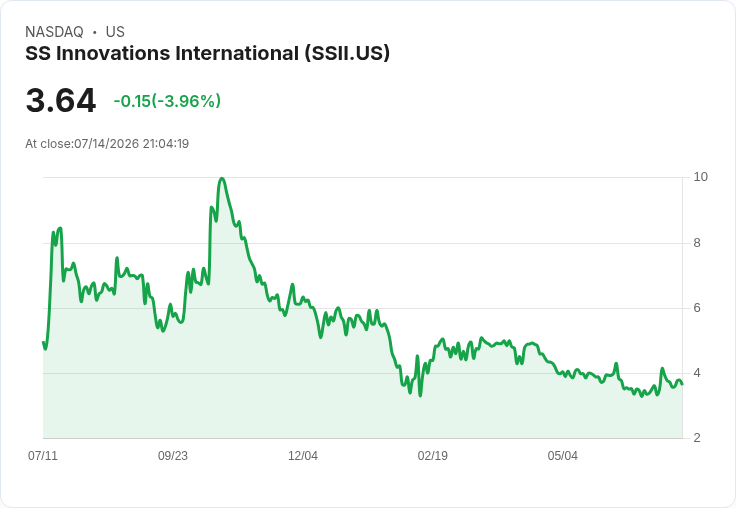Viewport: 736px width, 508px height.
Task: Select the 2 y-axis label
Action: [x=697, y=438]
